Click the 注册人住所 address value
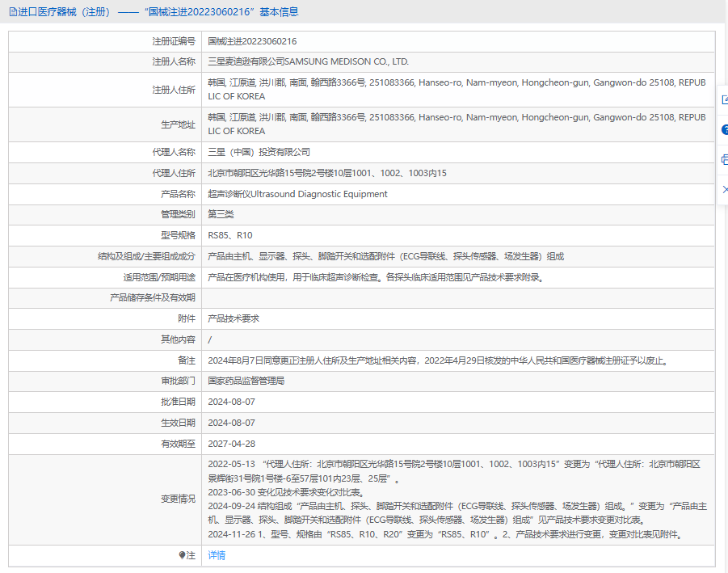The width and height of the screenshot is (728, 573). click(x=457, y=89)
